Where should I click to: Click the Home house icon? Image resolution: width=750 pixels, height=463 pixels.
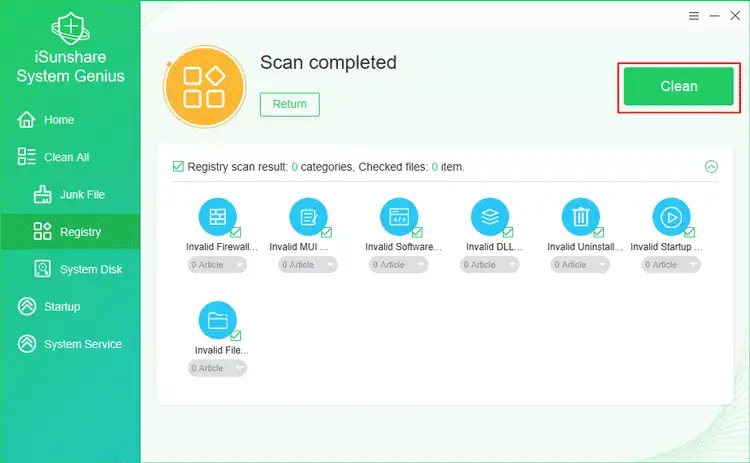(x=26, y=120)
